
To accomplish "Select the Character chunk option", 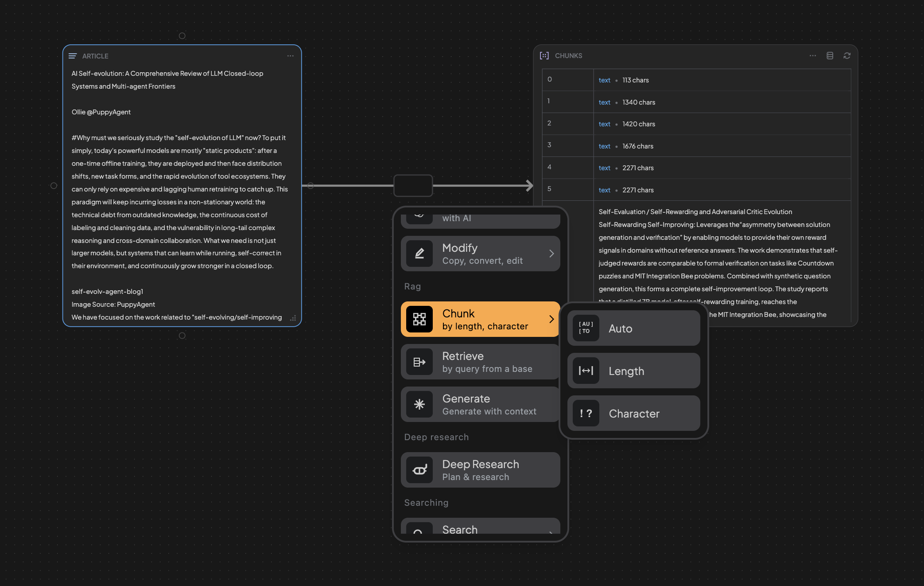I will pyautogui.click(x=633, y=413).
